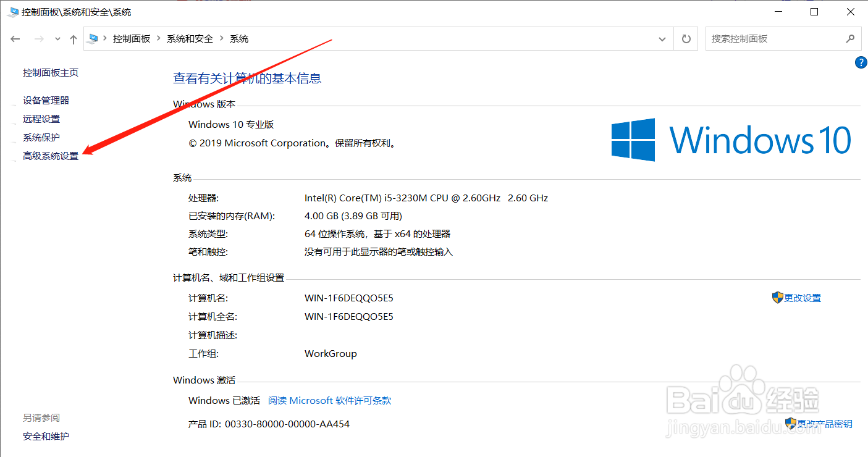
Task: Click 更改产品密钥 link
Action: point(825,424)
